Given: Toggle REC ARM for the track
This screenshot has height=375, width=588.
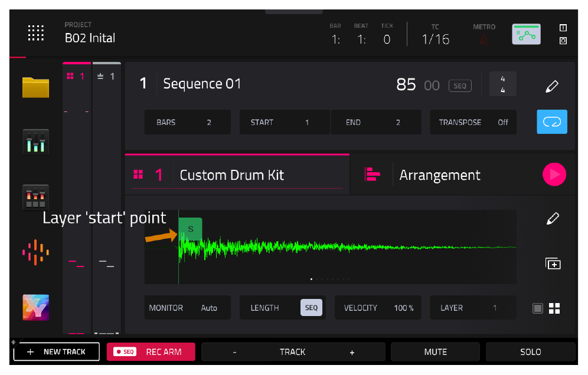Looking at the screenshot, I should coord(151,352).
